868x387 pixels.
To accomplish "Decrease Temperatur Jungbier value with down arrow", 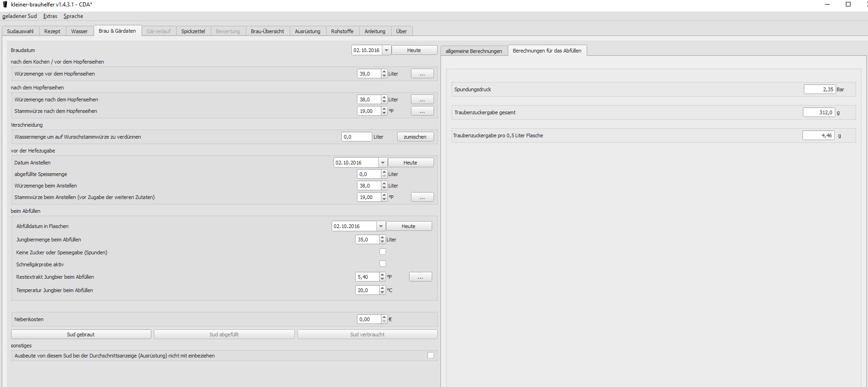I will [x=382, y=293].
